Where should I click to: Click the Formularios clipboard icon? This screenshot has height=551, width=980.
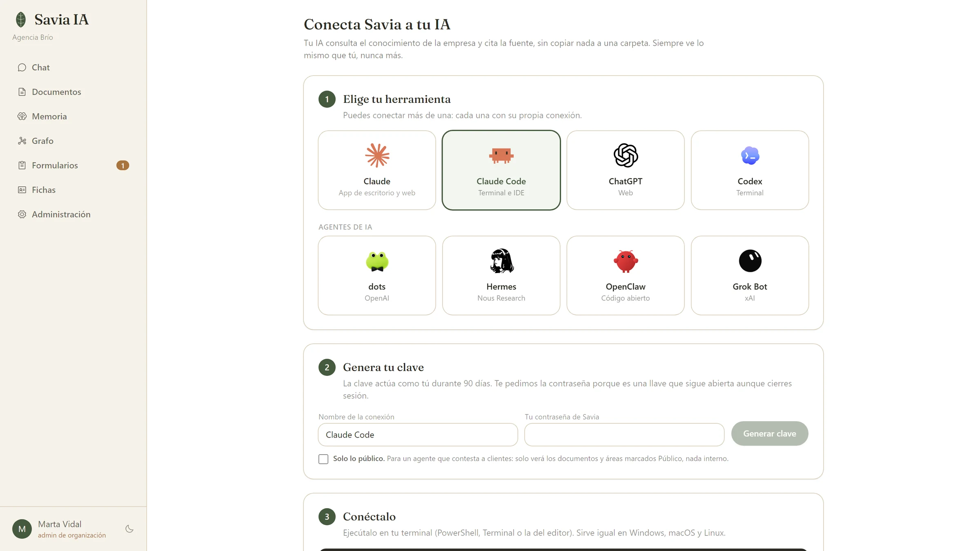pos(22,165)
